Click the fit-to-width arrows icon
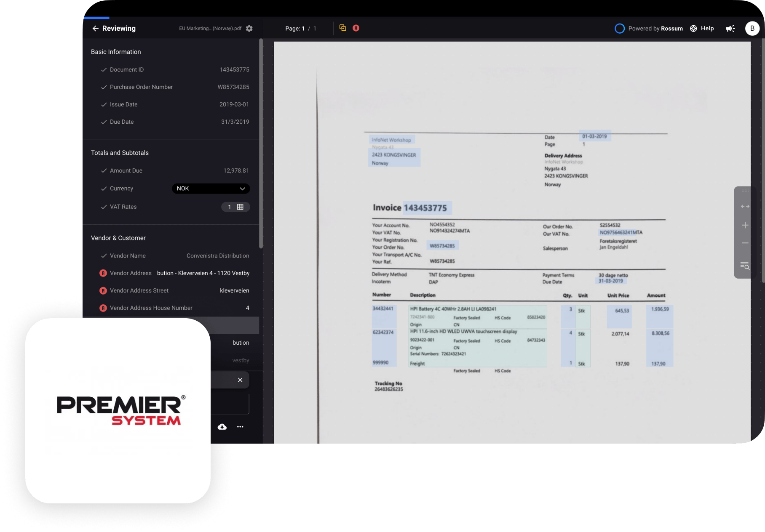The height and width of the screenshot is (532, 765). (x=745, y=206)
